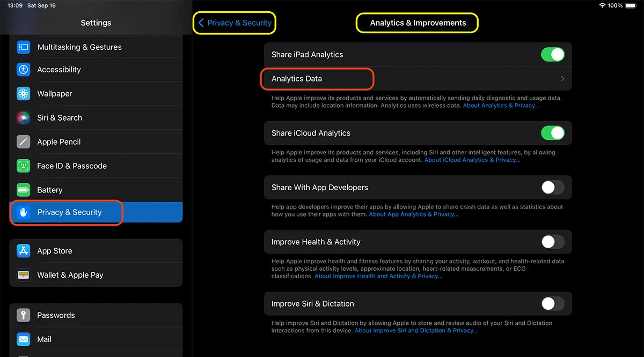
Task: Select the App Store icon
Action: [x=23, y=250]
